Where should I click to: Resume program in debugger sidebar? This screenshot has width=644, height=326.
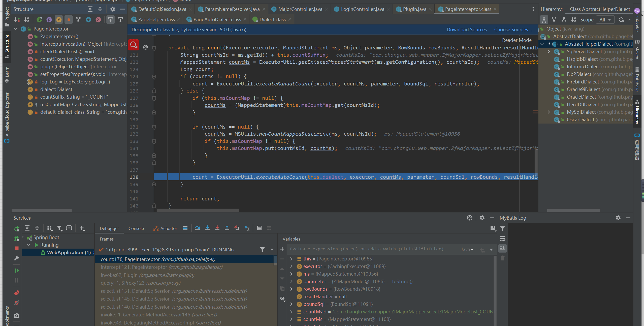click(17, 271)
